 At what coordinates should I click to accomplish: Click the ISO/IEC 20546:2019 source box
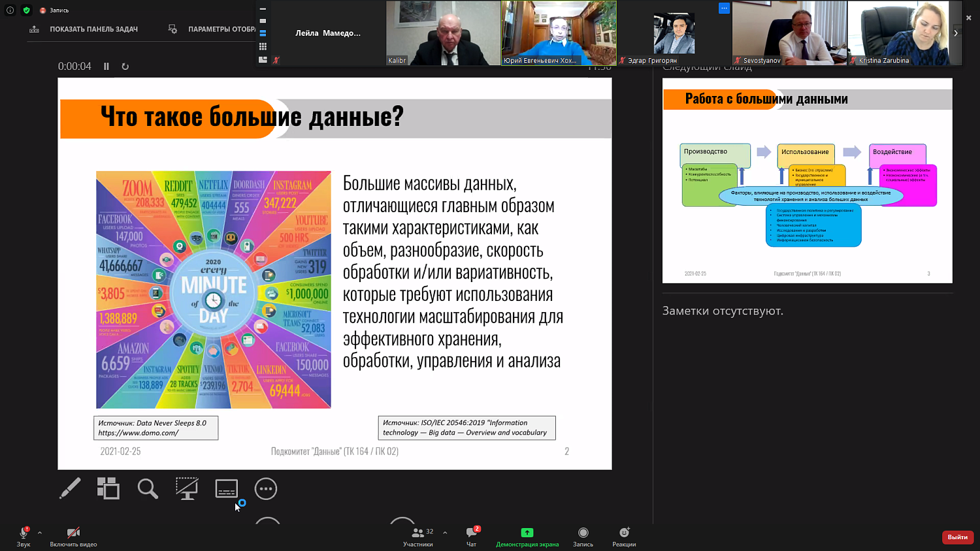coord(466,428)
